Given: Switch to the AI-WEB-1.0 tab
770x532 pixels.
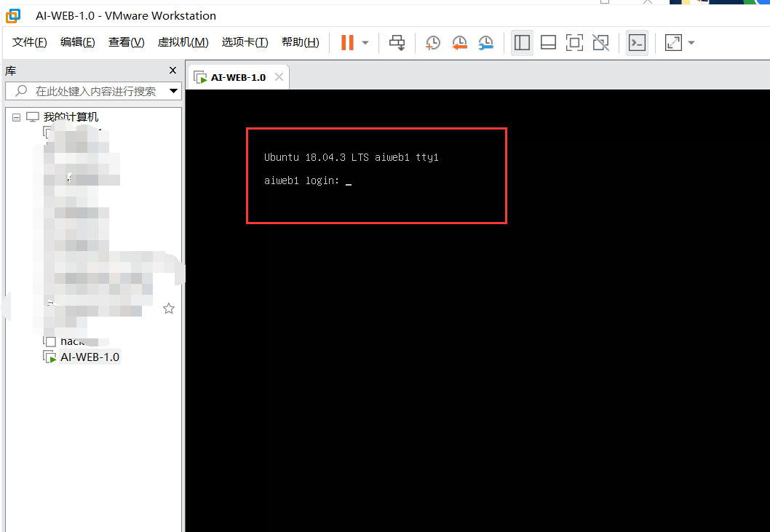Looking at the screenshot, I should pyautogui.click(x=238, y=76).
